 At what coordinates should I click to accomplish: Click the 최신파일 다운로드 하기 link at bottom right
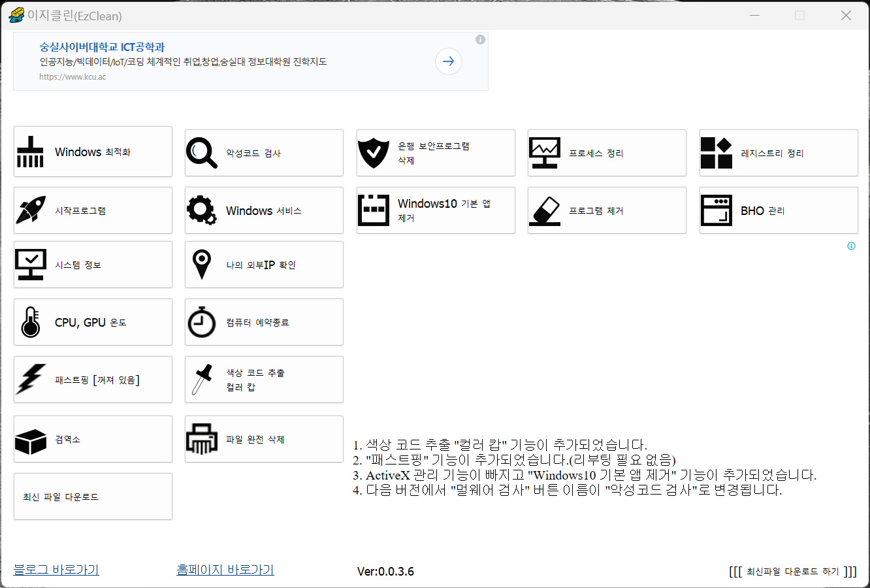(x=793, y=572)
